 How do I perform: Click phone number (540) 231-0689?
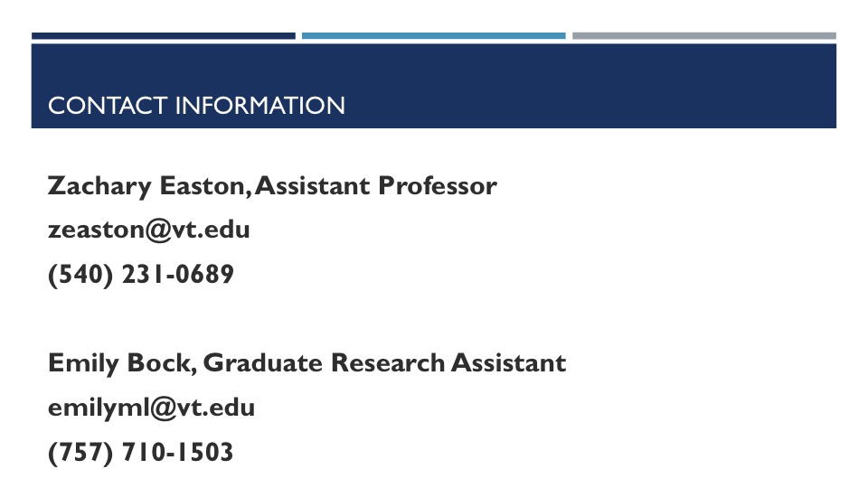[140, 274]
